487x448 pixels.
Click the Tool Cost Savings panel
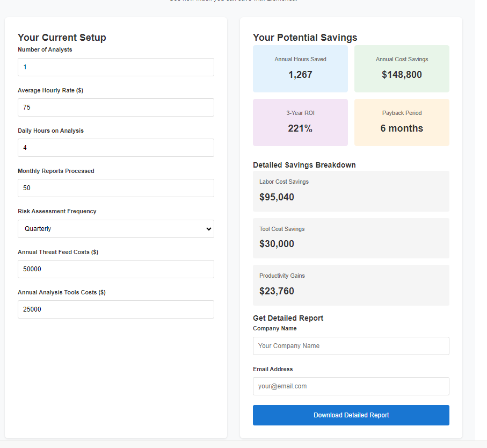[351, 238]
